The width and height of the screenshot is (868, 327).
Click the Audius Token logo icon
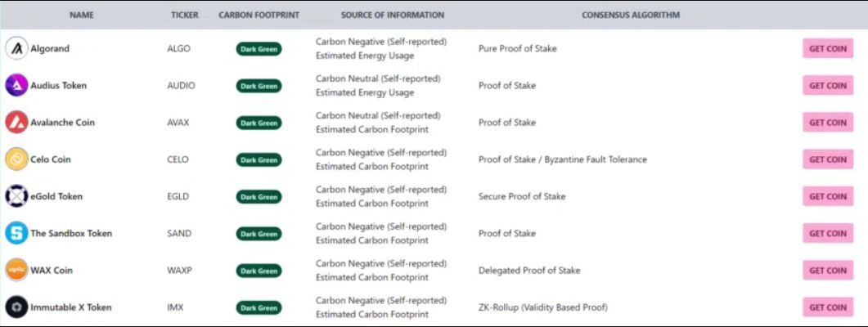pyautogui.click(x=16, y=85)
